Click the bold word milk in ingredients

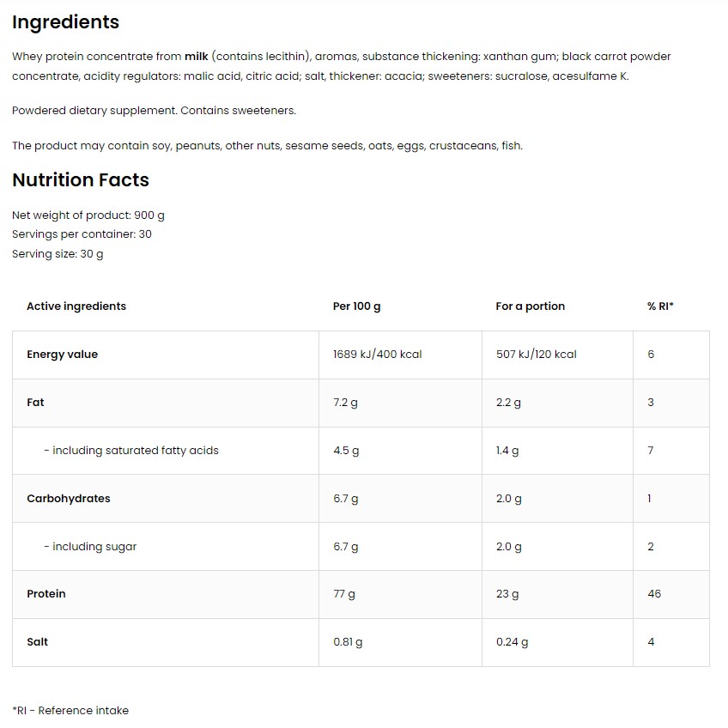[197, 56]
